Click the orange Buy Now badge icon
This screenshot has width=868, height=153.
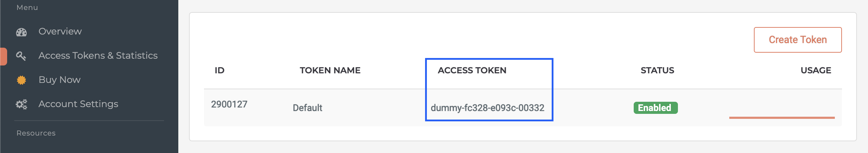tap(21, 80)
